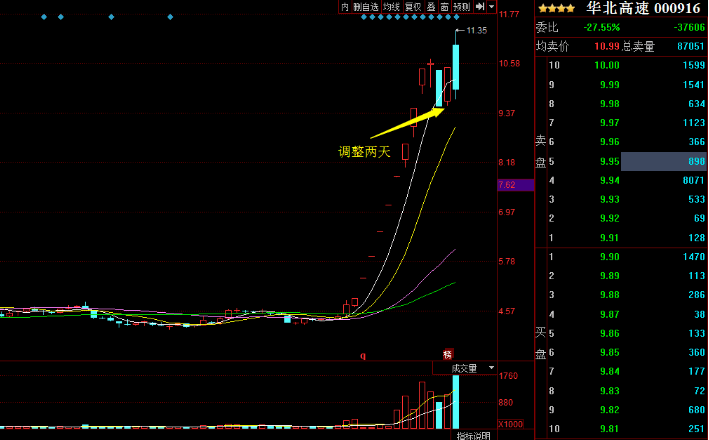This screenshot has width=709, height=440.
Task: Click the red 核 icon above the volume panel
Action: point(448,354)
